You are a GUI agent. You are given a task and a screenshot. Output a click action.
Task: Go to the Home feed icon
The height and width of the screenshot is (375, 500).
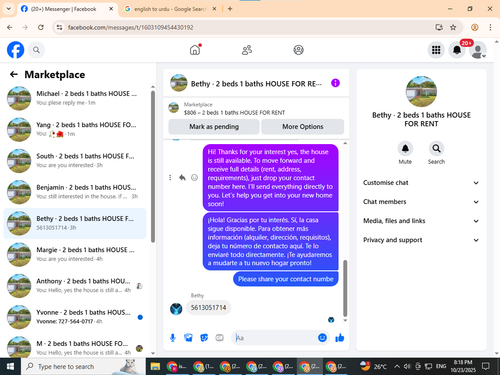tap(195, 50)
